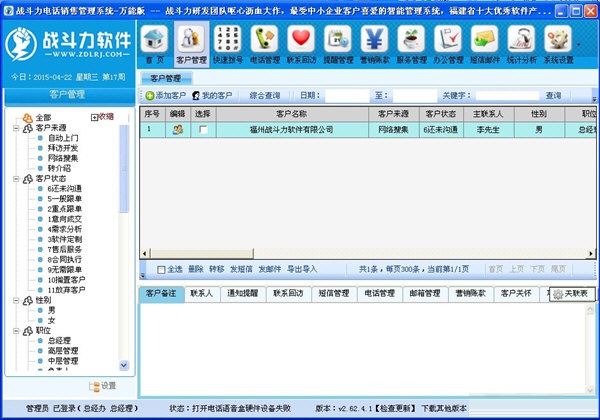Click the 日期 start date field
Screen dimensions: 600x420
click(347, 96)
